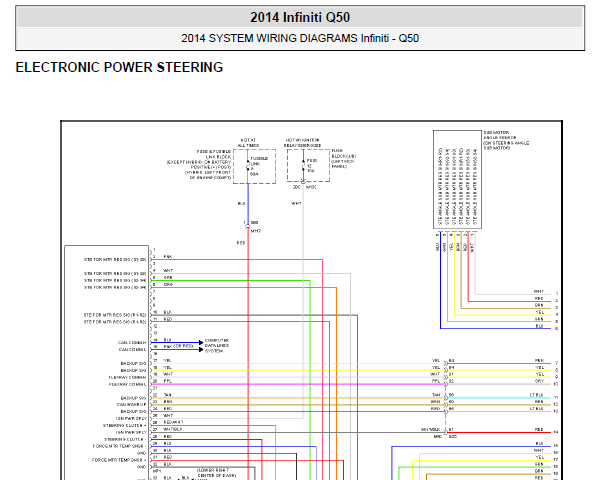Select the "BLU" wire label under the fusible link
The image size is (605, 480).
[x=241, y=203]
